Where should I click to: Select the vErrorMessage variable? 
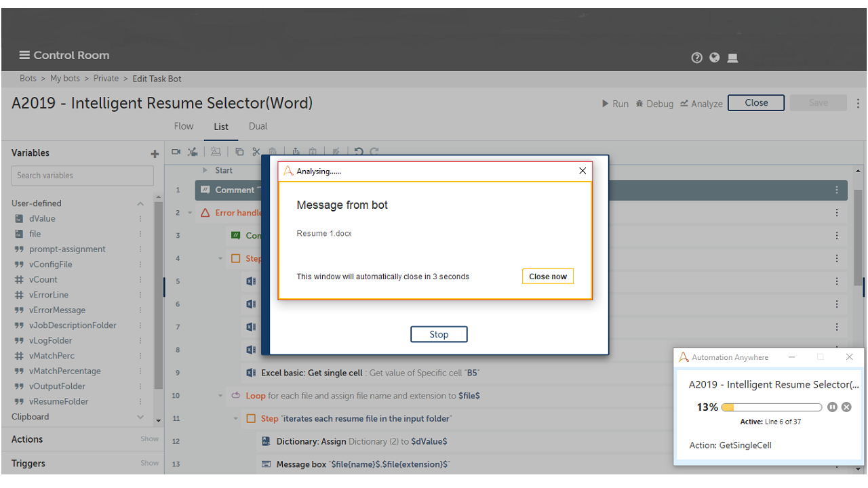click(58, 310)
